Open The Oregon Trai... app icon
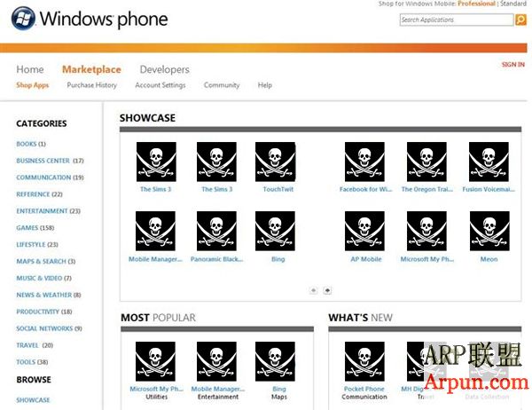The image size is (532, 410). [426, 162]
